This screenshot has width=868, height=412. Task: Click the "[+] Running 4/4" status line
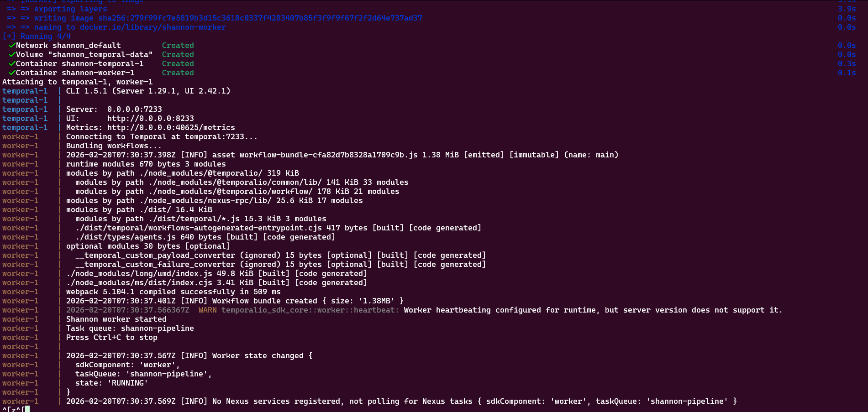click(37, 36)
